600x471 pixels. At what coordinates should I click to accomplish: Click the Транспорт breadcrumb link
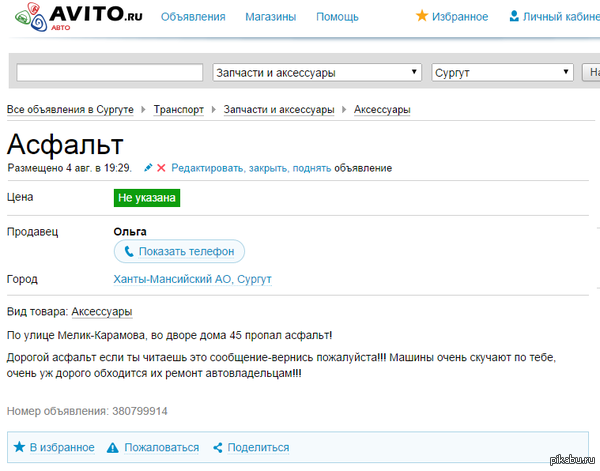(x=179, y=109)
